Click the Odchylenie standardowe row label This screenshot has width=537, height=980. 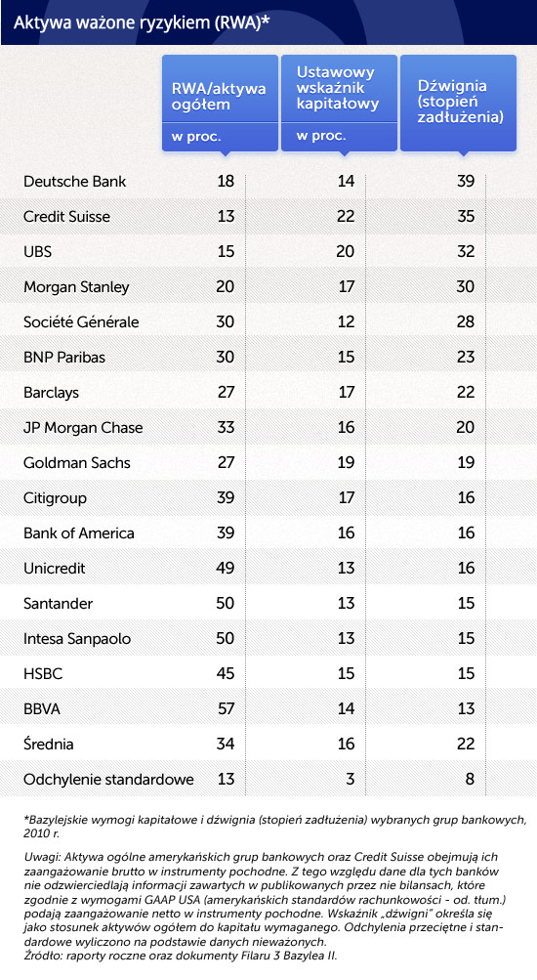point(108,780)
